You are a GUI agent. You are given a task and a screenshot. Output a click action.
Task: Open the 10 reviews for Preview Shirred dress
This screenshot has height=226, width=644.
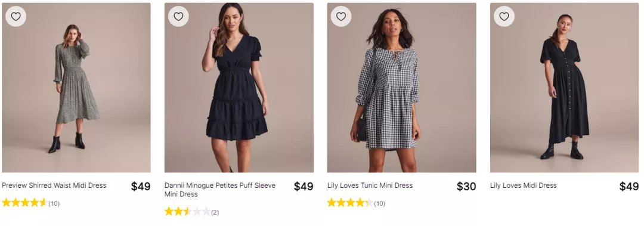click(54, 203)
